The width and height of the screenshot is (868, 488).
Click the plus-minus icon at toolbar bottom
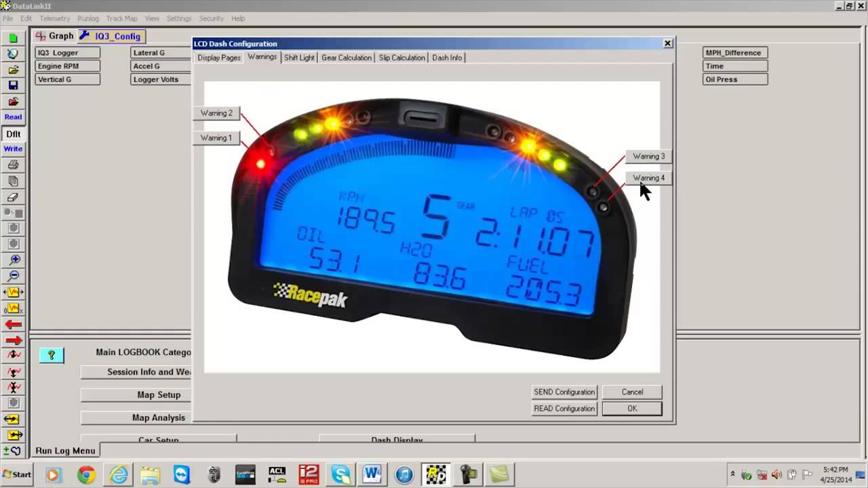click(x=13, y=451)
